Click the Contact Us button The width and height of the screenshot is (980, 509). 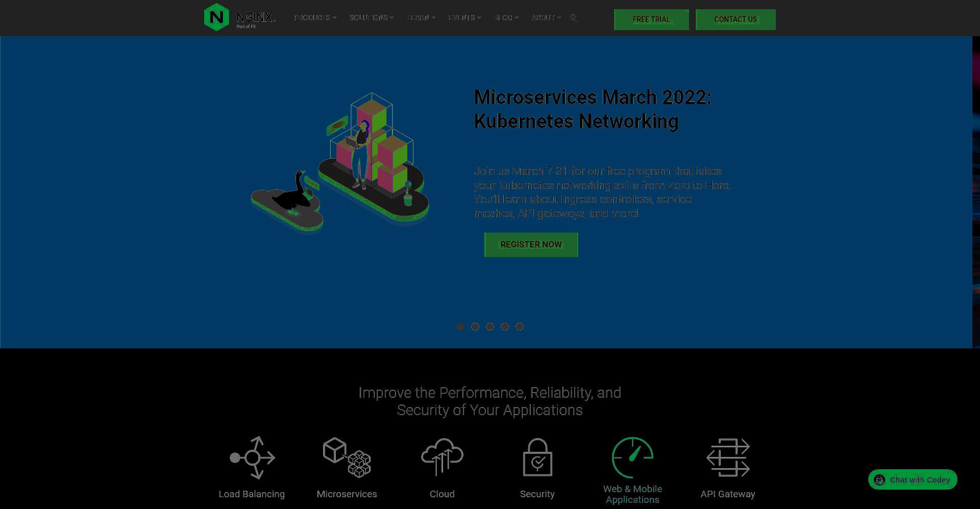[736, 19]
